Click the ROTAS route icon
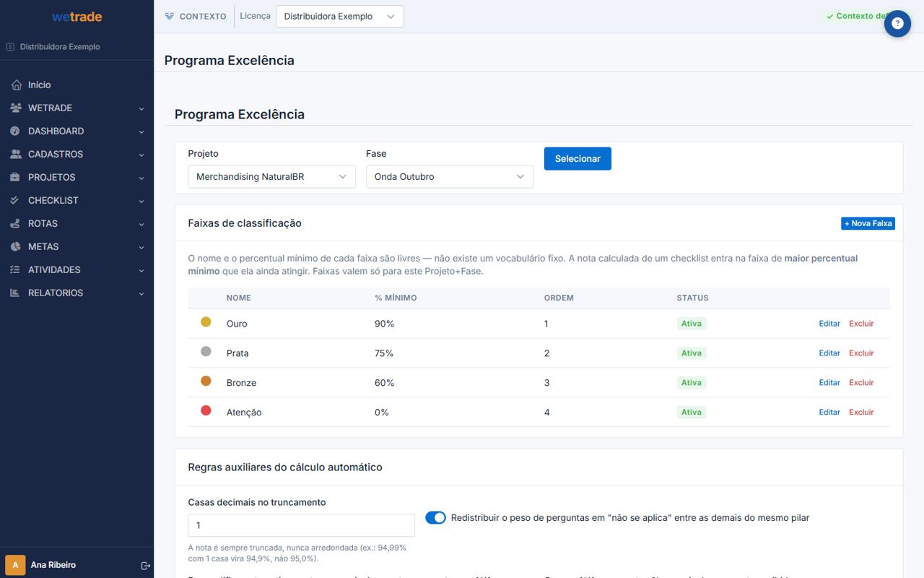The image size is (924, 578). [15, 223]
